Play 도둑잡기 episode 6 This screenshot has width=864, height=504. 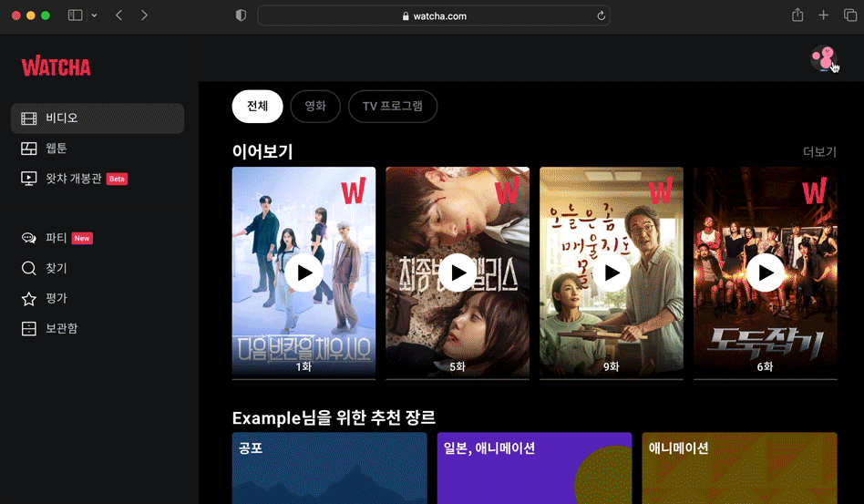765,273
